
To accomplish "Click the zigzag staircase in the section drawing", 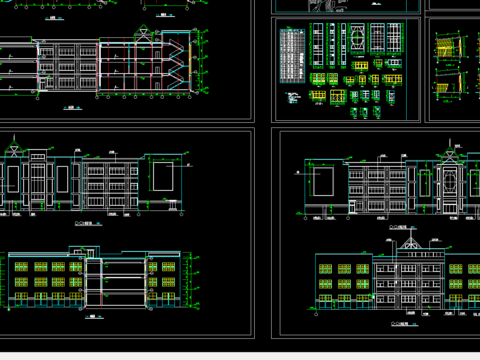I will point(176,64).
